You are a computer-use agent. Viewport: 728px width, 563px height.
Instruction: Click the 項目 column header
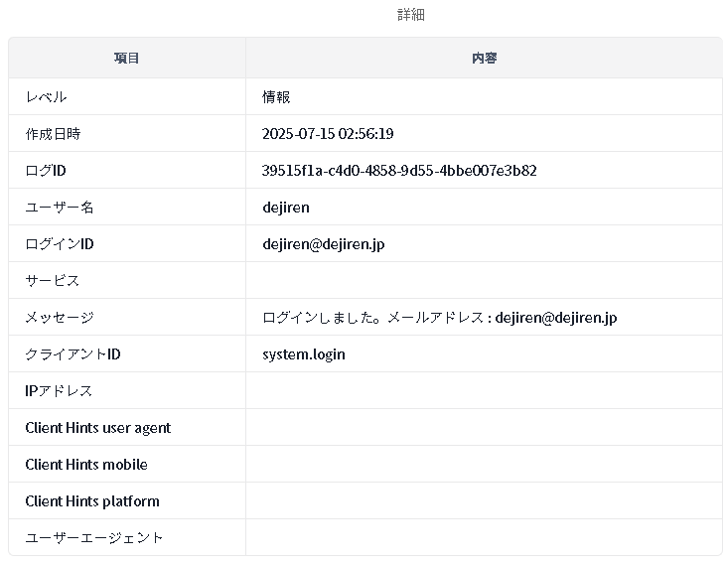click(x=127, y=59)
